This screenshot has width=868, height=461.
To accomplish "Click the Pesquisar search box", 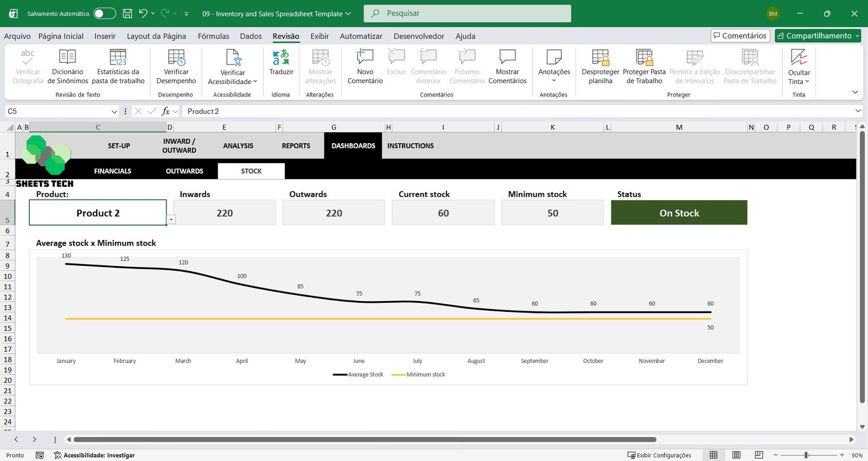I will [467, 14].
